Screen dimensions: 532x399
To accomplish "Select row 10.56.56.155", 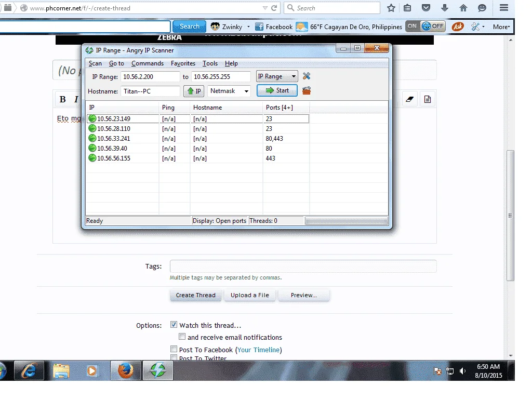I will click(x=198, y=158).
